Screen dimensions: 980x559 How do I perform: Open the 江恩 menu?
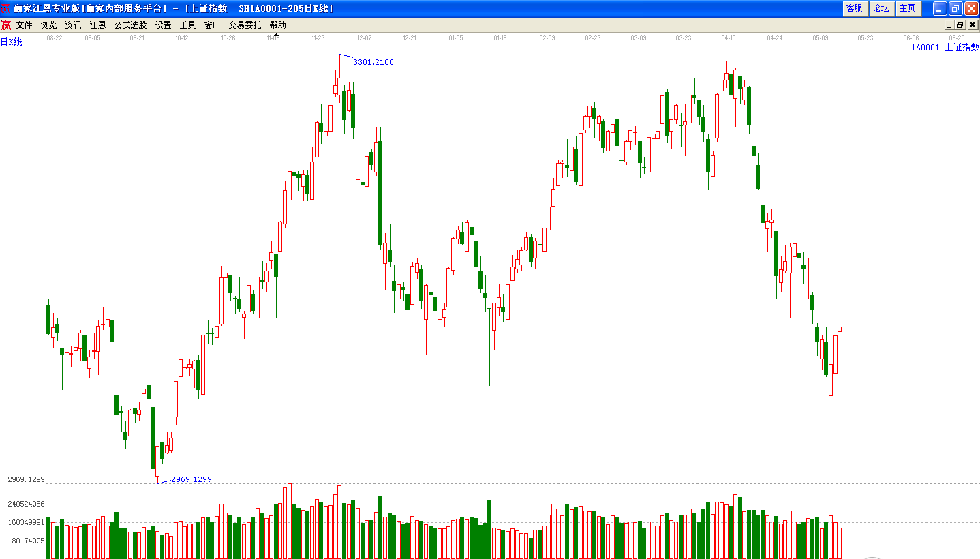coord(98,25)
